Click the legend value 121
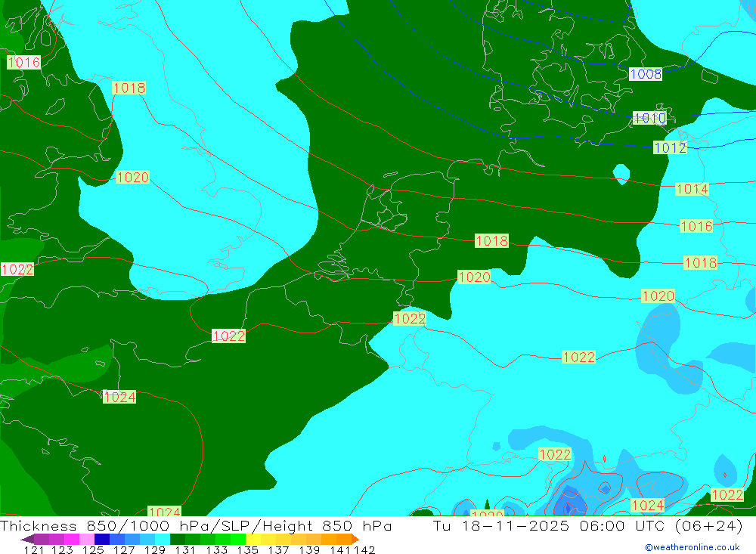The image size is (756, 554). point(34,550)
